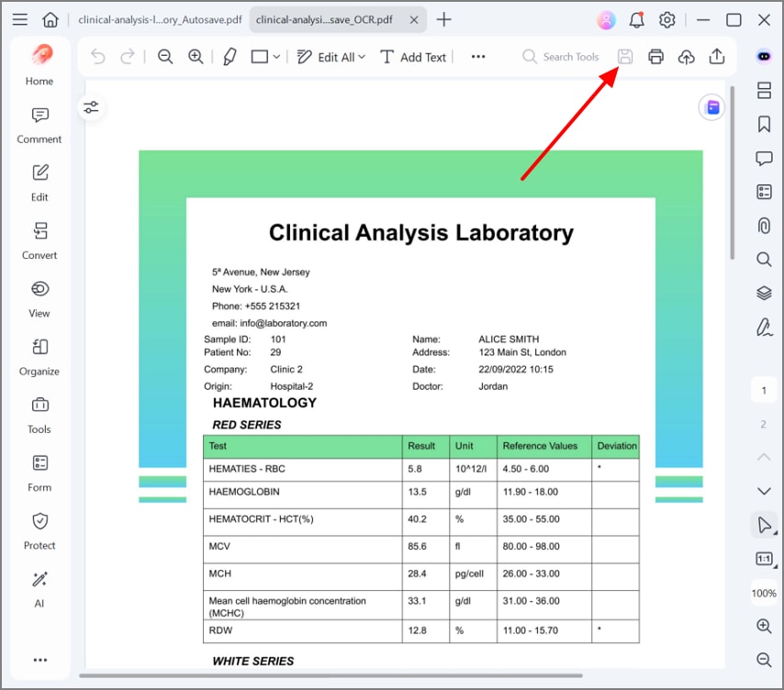Open the Edit All dropdown
The width and height of the screenshot is (784, 690).
coord(331,57)
